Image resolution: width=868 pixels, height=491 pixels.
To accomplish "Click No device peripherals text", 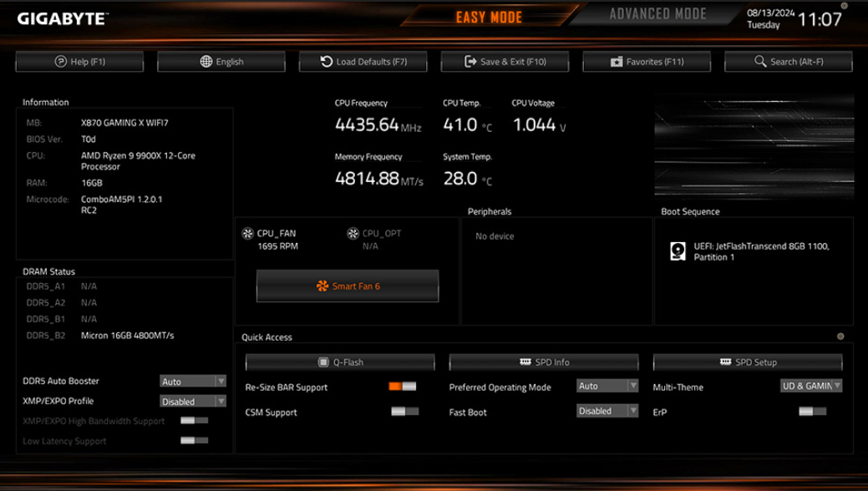I will (495, 236).
